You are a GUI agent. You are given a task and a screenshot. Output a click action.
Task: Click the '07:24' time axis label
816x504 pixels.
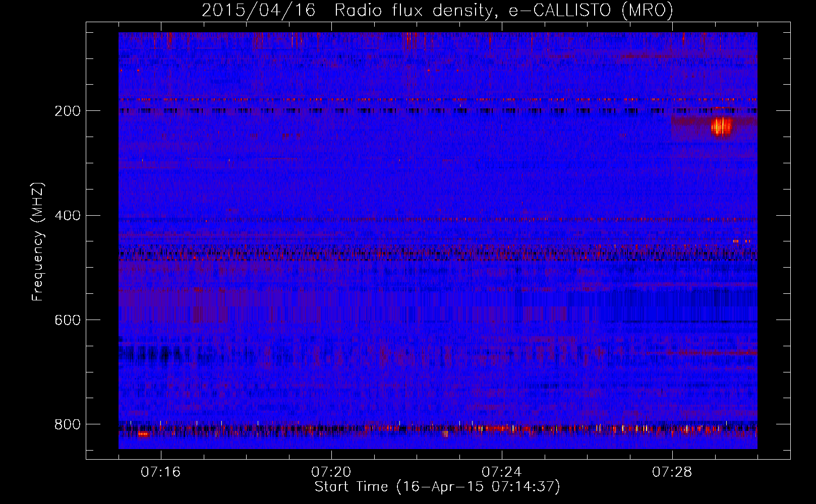tap(502, 472)
